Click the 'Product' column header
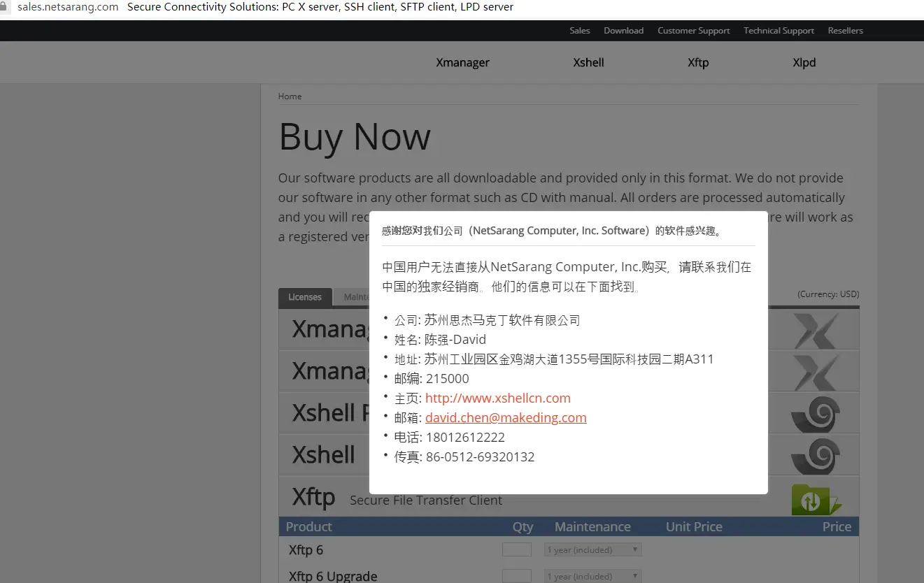The image size is (924, 583). [x=308, y=527]
